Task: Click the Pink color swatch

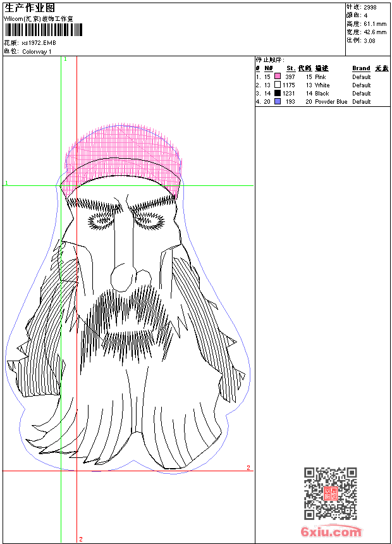Action: pyautogui.click(x=278, y=77)
